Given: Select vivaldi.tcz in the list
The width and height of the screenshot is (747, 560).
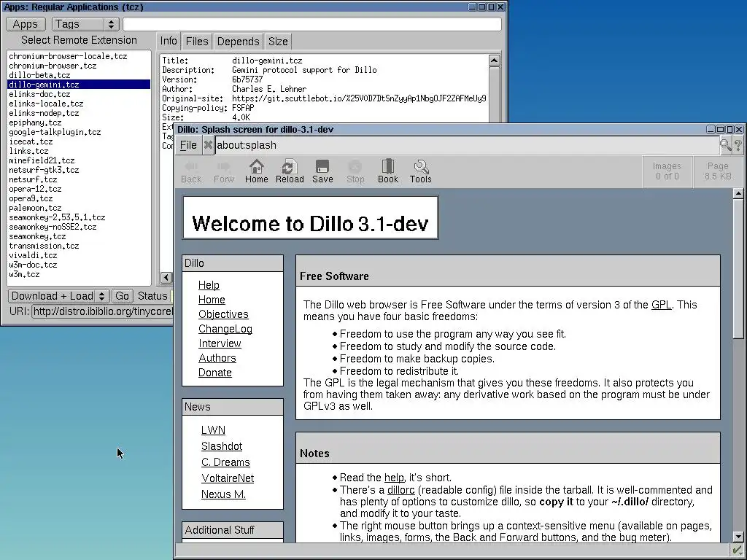Looking at the screenshot, I should pos(79,255).
